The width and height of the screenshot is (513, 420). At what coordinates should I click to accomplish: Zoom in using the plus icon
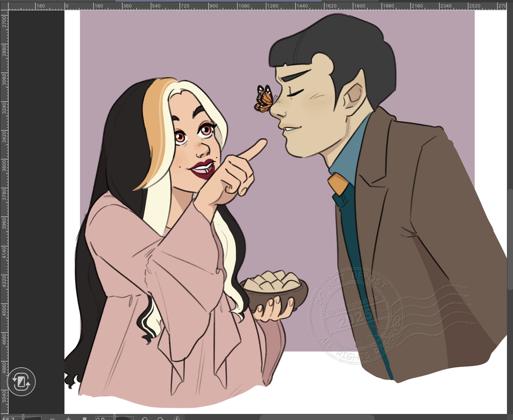pyautogui.click(x=68, y=418)
